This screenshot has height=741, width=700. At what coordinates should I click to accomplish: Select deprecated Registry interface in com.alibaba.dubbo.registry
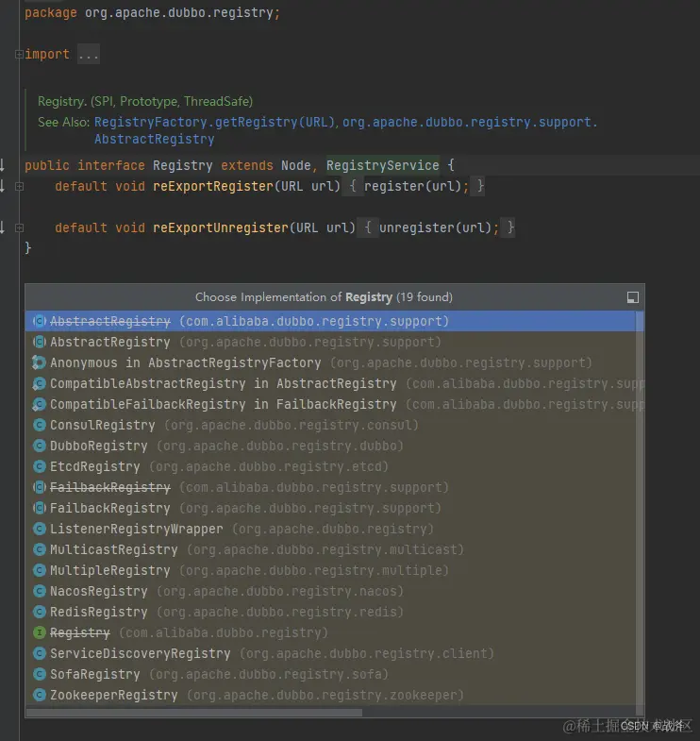click(330, 632)
